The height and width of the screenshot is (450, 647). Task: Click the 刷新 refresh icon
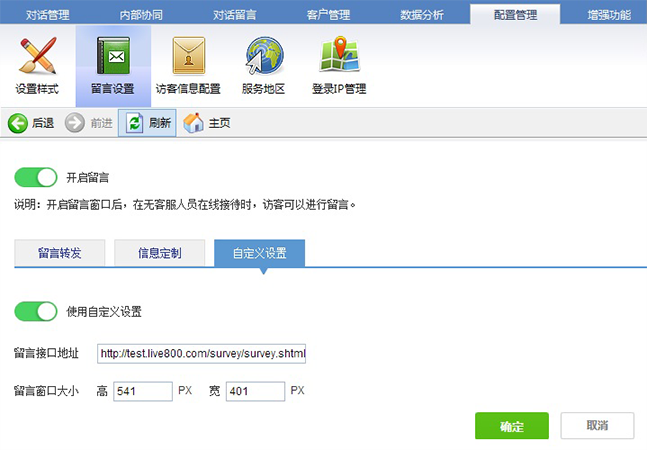[133, 123]
